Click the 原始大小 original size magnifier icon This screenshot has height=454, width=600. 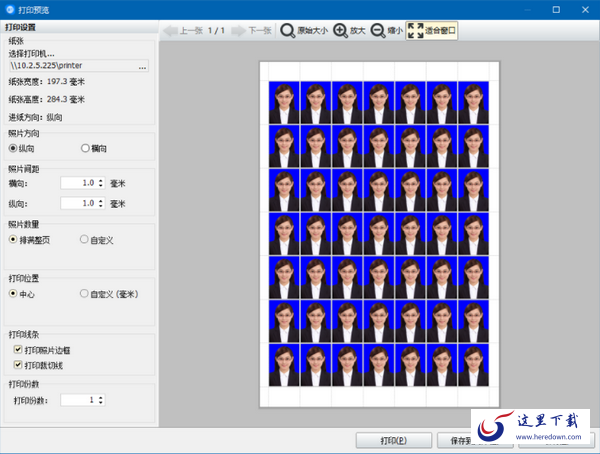click(x=287, y=31)
